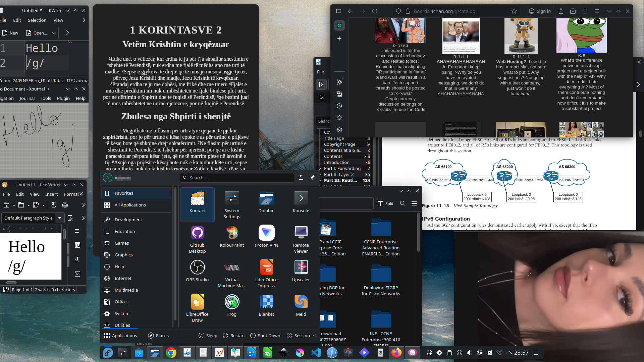Pin the application launcher open
This screenshot has width=644, height=362.
click(x=312, y=178)
